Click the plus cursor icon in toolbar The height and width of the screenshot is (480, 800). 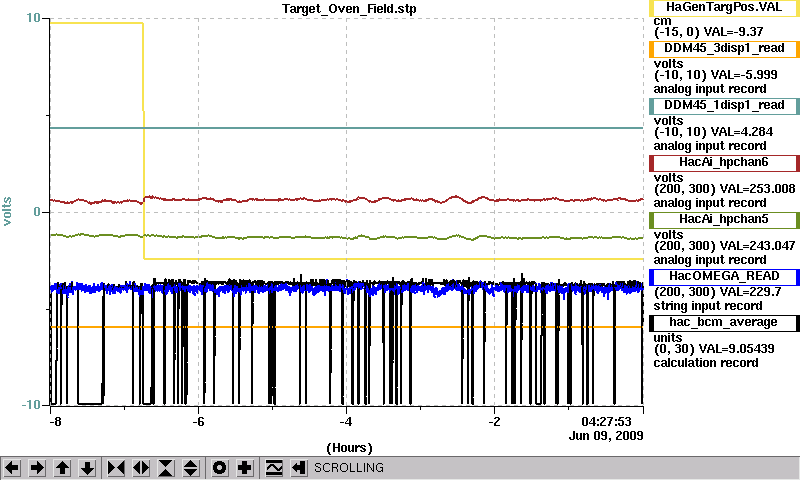pyautogui.click(x=245, y=468)
